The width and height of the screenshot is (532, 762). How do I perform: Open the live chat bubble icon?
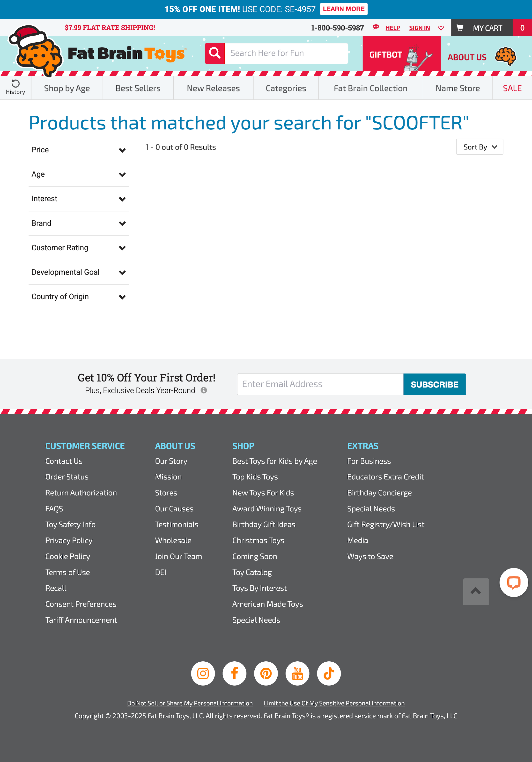click(x=513, y=582)
